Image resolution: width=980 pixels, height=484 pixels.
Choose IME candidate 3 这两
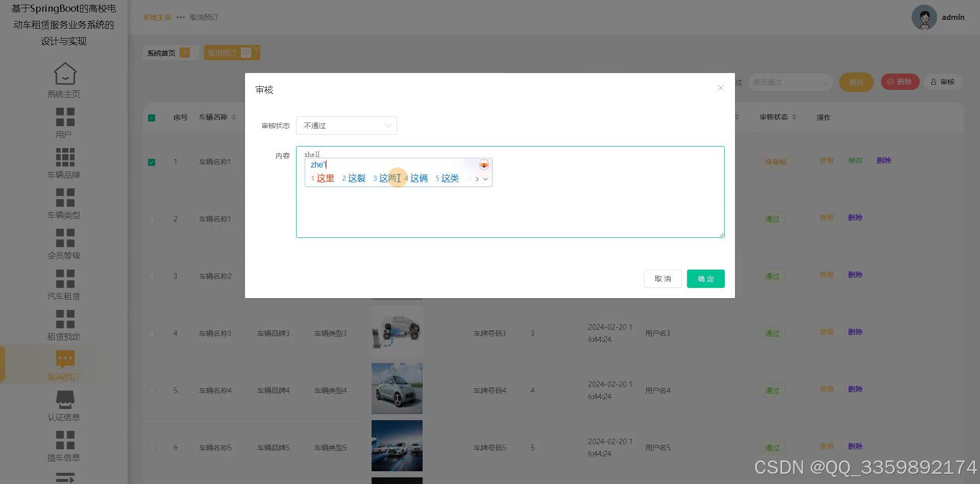[385, 178]
